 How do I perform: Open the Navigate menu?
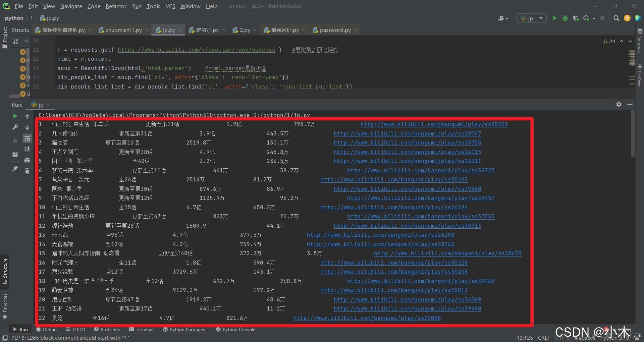71,6
